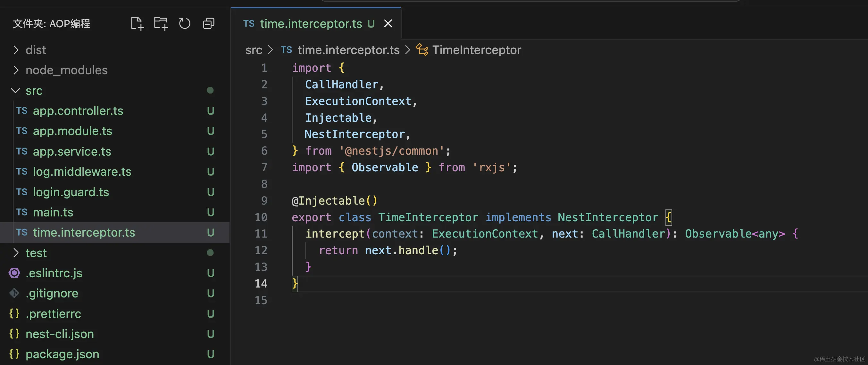Click Injectable import on line 4
Viewport: 868px width, 365px height.
coord(338,118)
